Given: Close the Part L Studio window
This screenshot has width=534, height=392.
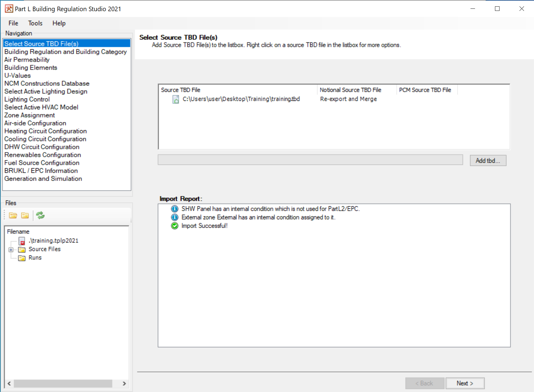Looking at the screenshot, I should 522,9.
